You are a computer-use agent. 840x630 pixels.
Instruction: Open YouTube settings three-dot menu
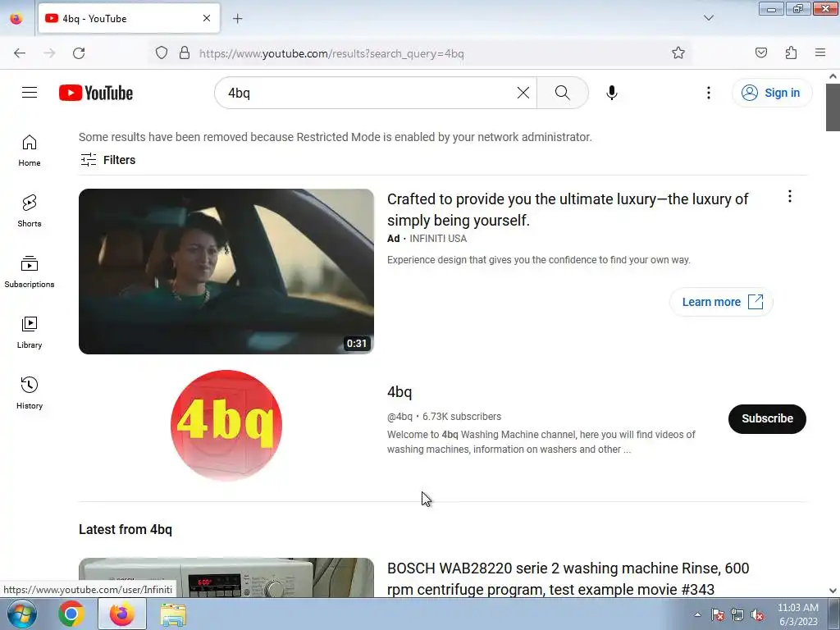pos(708,93)
